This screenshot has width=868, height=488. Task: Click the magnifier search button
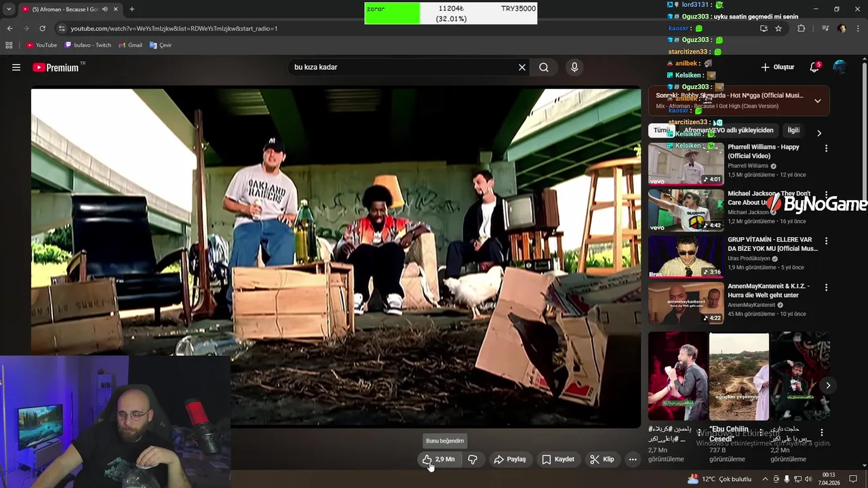click(544, 67)
